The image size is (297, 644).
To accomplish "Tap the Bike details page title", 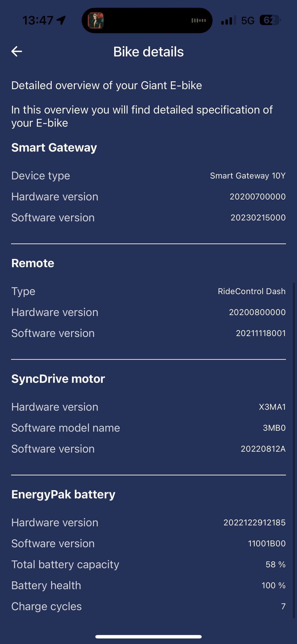I will click(x=148, y=52).
